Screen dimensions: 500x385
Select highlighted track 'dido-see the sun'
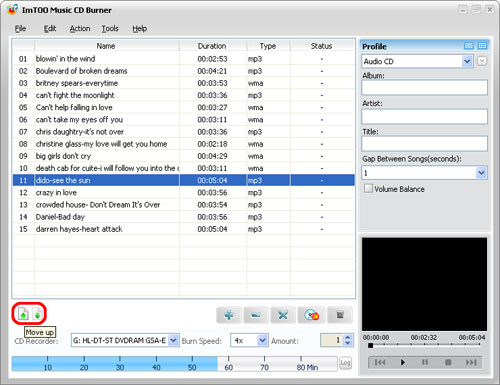pos(184,180)
